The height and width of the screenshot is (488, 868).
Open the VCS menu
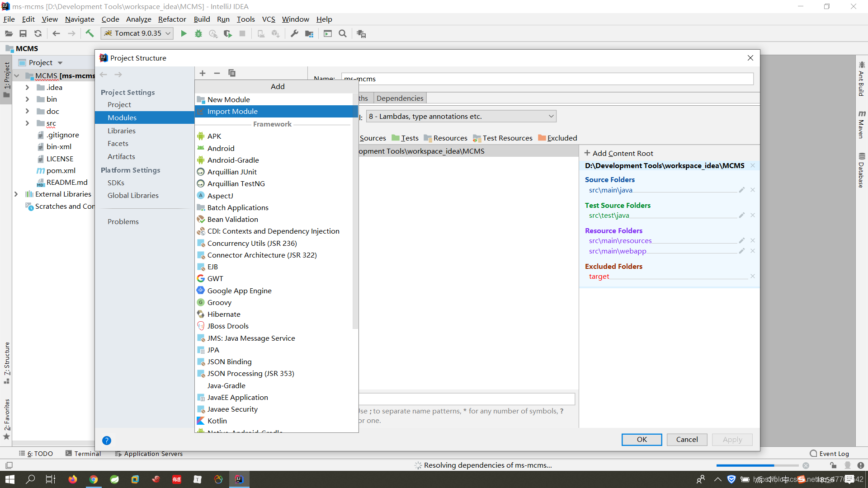tap(269, 19)
